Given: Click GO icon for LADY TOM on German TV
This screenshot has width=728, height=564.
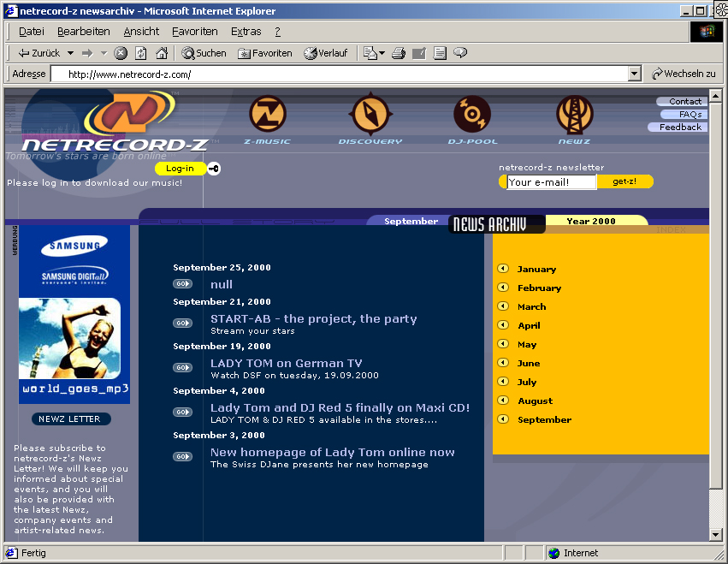Looking at the screenshot, I should [x=182, y=367].
